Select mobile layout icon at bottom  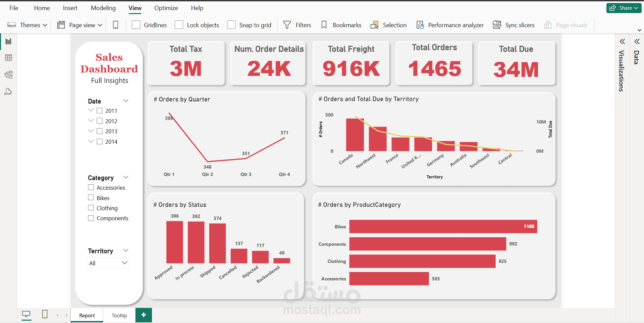click(45, 314)
